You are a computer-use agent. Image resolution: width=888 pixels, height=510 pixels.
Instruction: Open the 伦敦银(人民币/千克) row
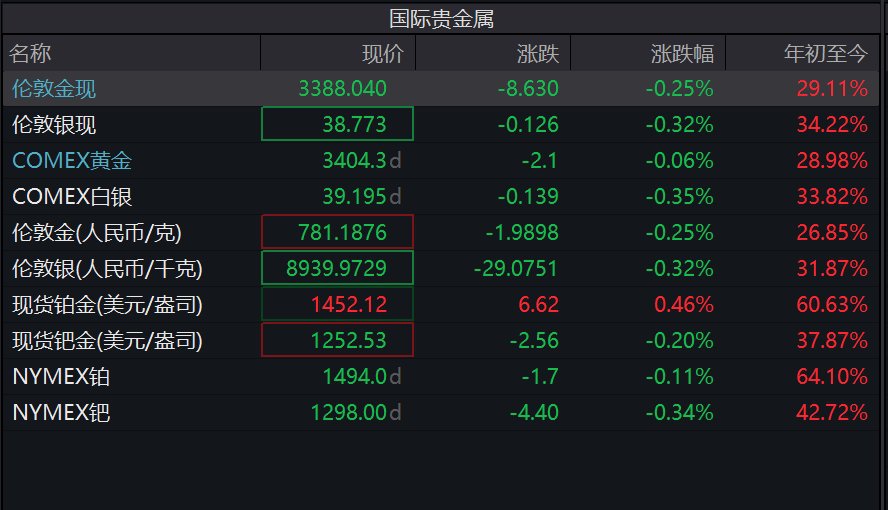coord(107,269)
